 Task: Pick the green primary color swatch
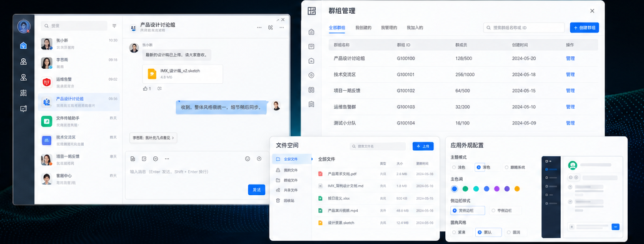pos(465,189)
